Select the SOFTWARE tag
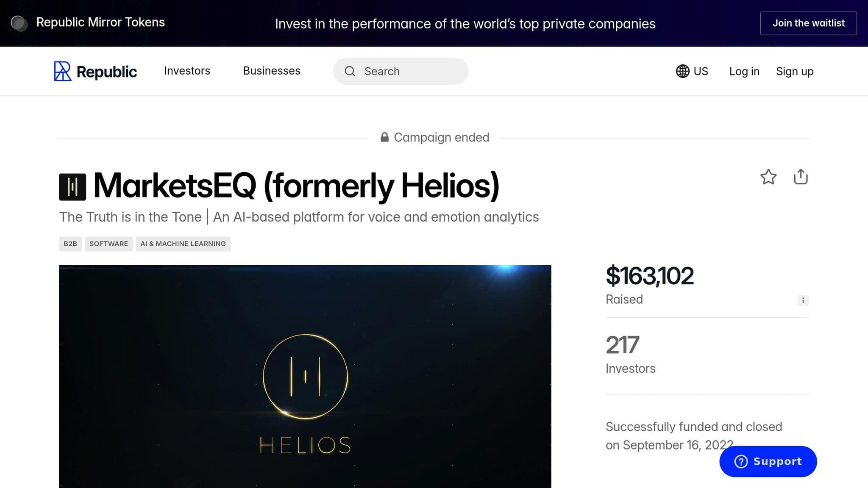The height and width of the screenshot is (488, 868). click(x=108, y=244)
